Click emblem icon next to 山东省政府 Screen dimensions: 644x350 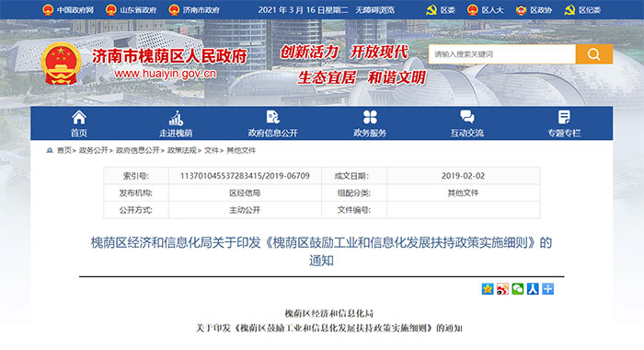tap(111, 10)
